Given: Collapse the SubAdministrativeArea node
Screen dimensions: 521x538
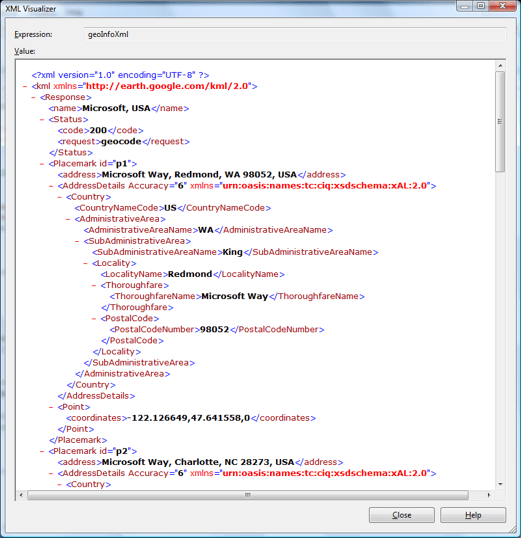Looking at the screenshot, I should (77, 241).
